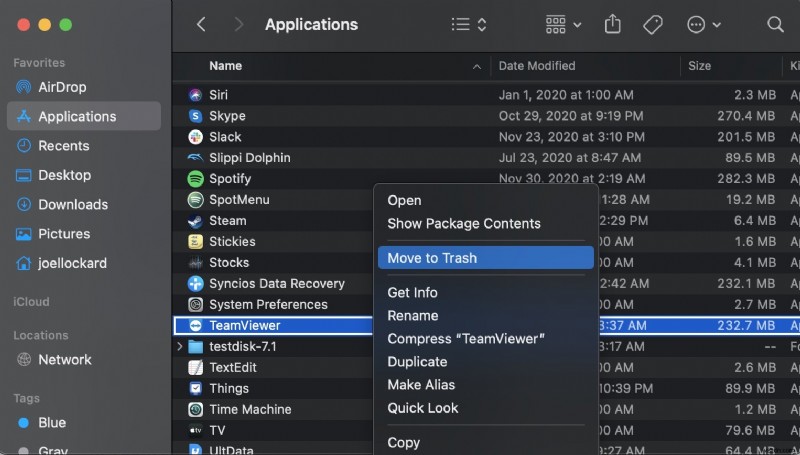Select Applications in the sidebar
This screenshot has height=455, width=800.
coord(84,116)
